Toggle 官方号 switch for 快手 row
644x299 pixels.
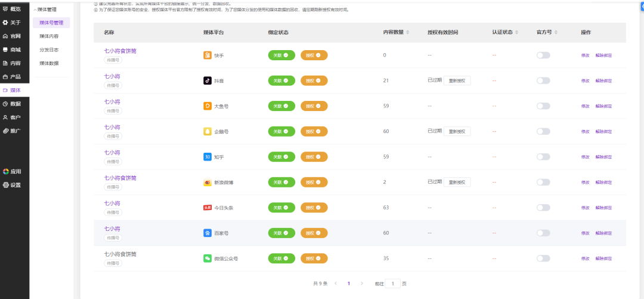[x=543, y=55]
